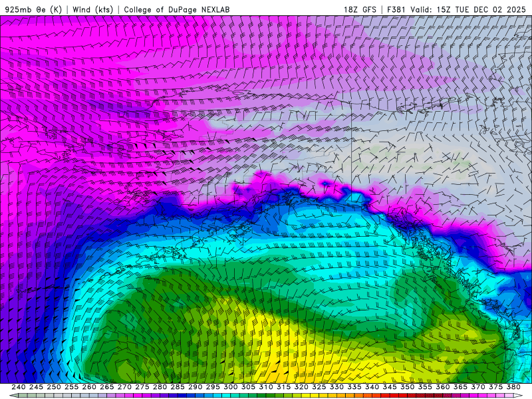Click the 345 legend value

[390, 387]
